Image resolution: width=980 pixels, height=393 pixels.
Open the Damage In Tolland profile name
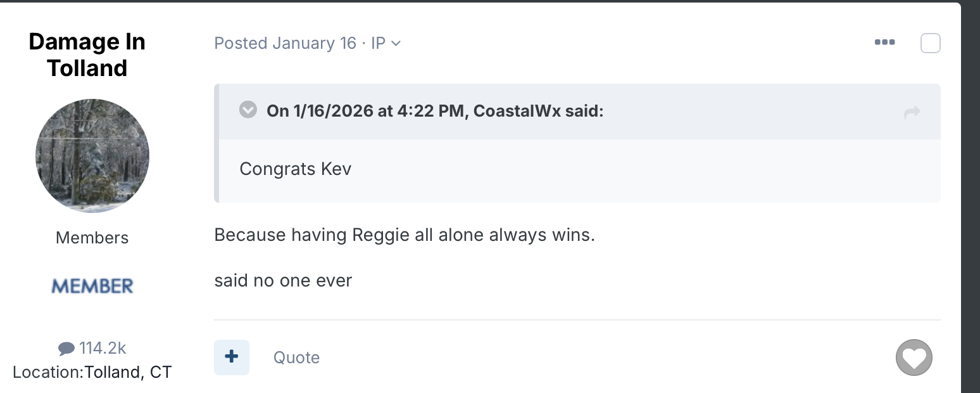(87, 55)
